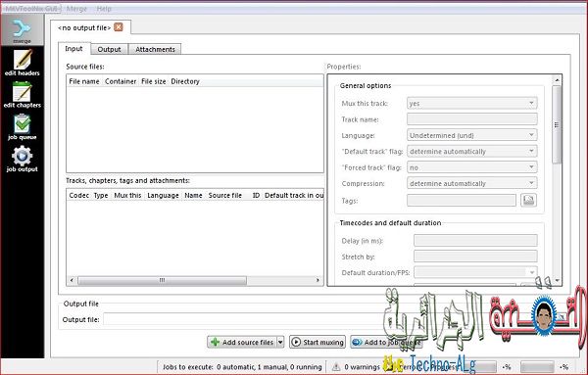
Task: Open the job output view
Action: click(23, 160)
